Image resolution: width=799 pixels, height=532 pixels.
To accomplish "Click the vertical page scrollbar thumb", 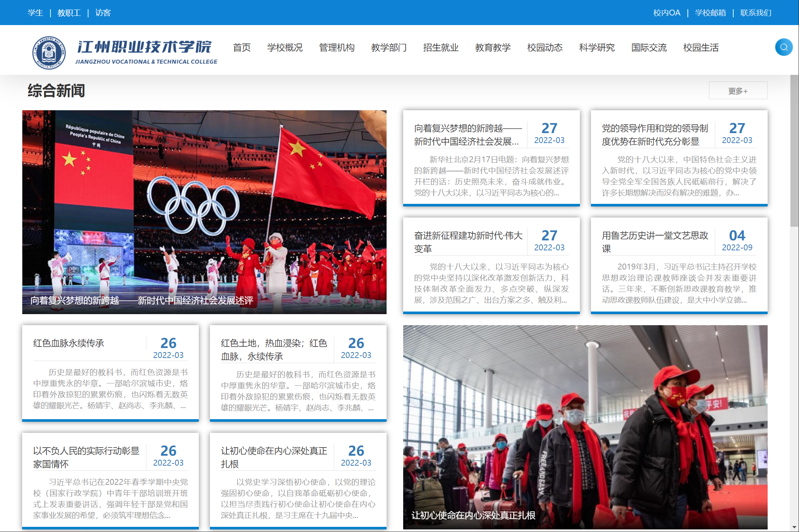I will point(794,151).
